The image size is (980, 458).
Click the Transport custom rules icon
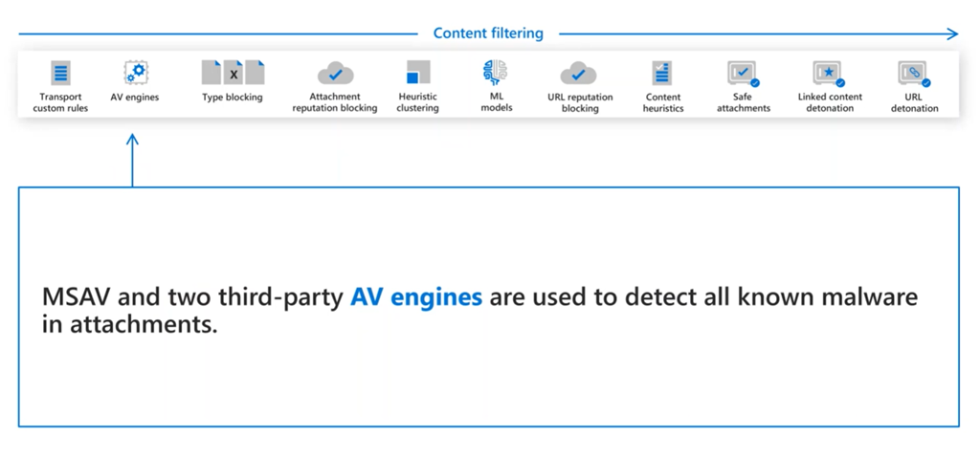click(x=60, y=73)
